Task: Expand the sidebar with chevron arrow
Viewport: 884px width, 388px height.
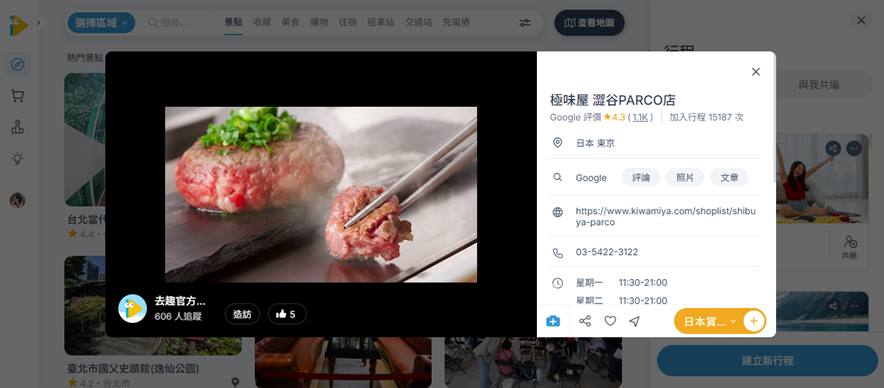Action: coord(38,23)
